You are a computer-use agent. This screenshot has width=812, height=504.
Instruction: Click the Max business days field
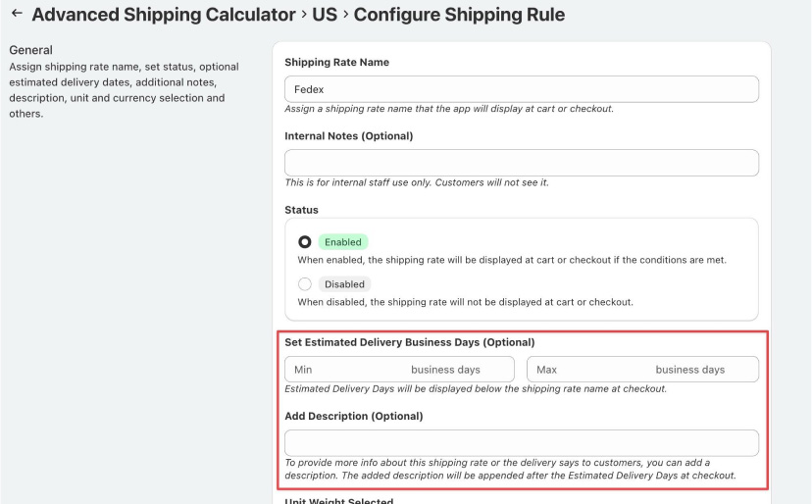coord(642,370)
